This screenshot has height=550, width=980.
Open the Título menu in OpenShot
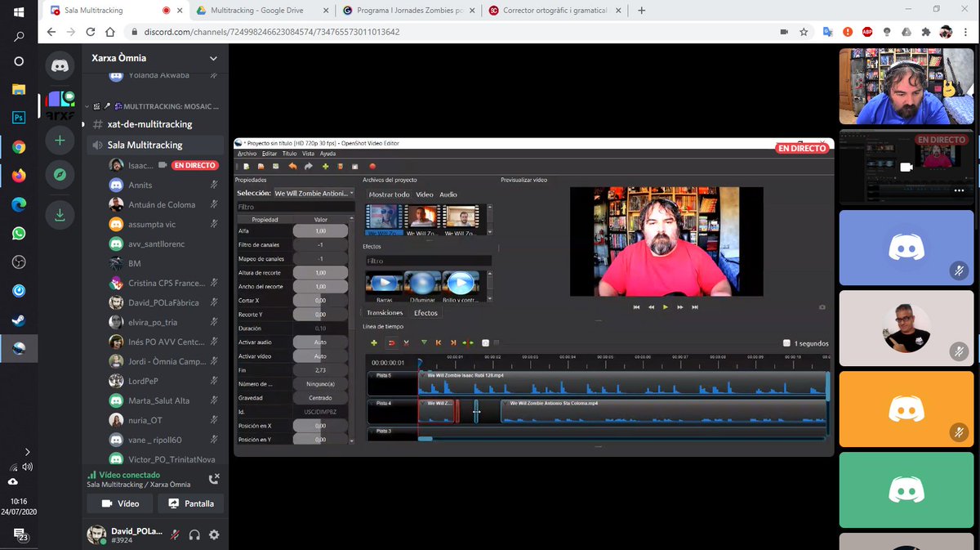pos(289,154)
